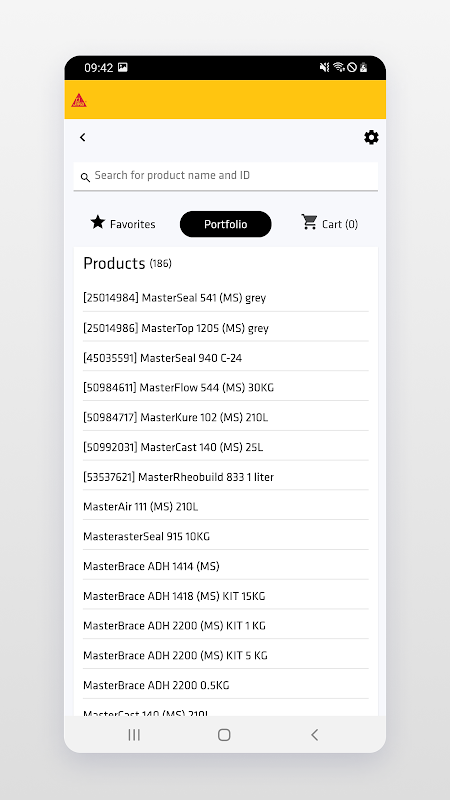Select MasterasterSeal 915 10KG
This screenshot has height=800, width=450.
(226, 536)
